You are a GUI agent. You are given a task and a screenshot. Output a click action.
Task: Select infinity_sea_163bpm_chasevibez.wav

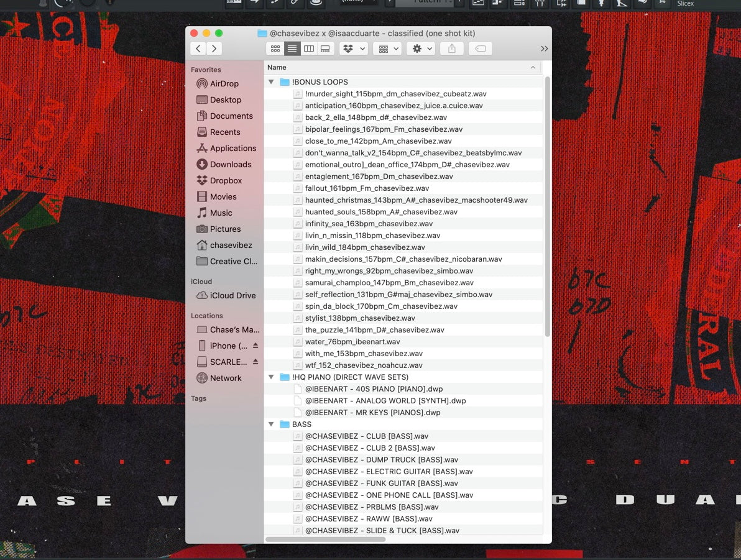pos(403,224)
